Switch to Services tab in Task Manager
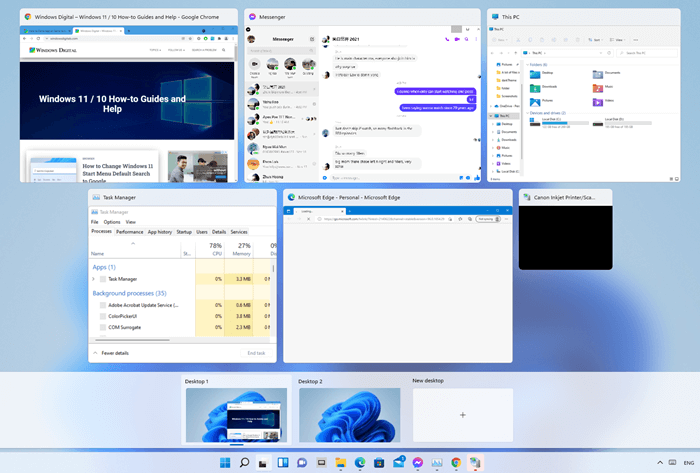700x473 pixels. pos(239,232)
